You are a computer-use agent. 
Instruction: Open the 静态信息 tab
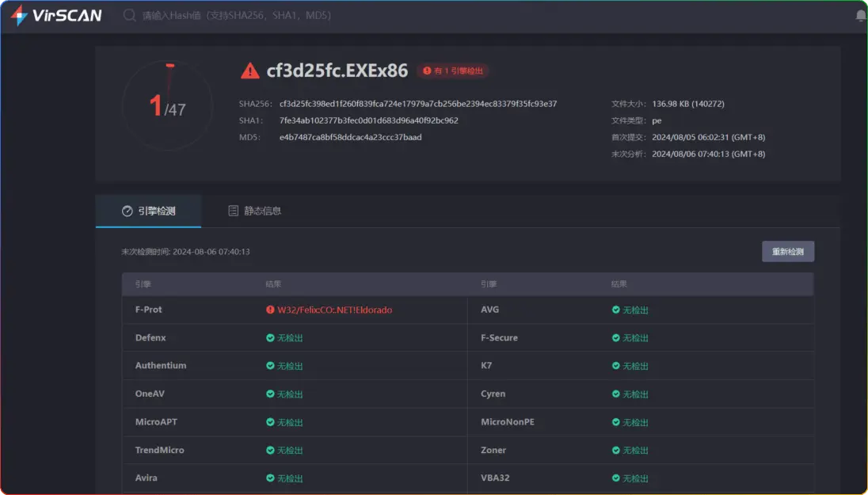254,211
